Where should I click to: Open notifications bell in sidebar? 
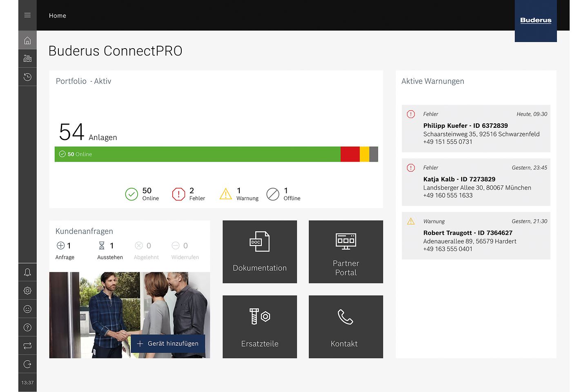[27, 272]
